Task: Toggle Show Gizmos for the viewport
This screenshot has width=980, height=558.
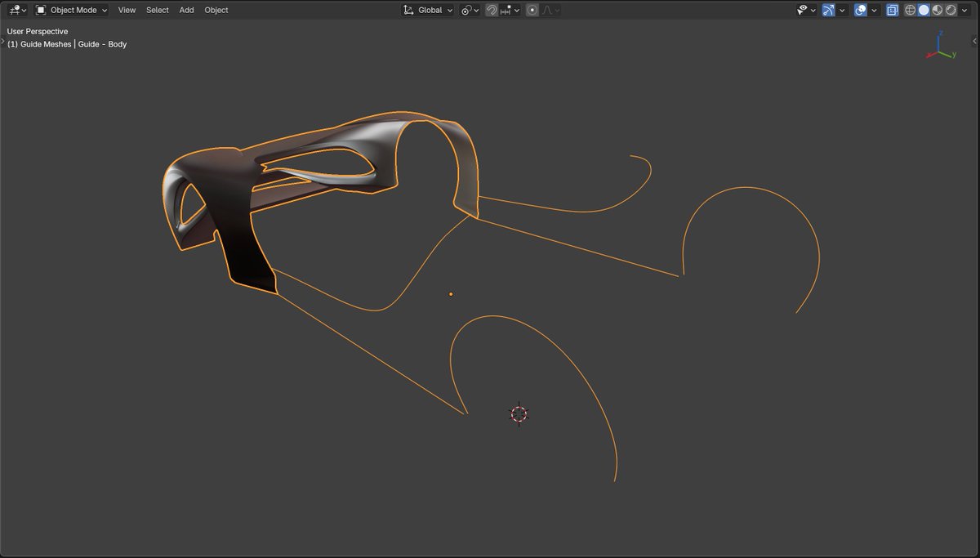Action: pyautogui.click(x=827, y=10)
